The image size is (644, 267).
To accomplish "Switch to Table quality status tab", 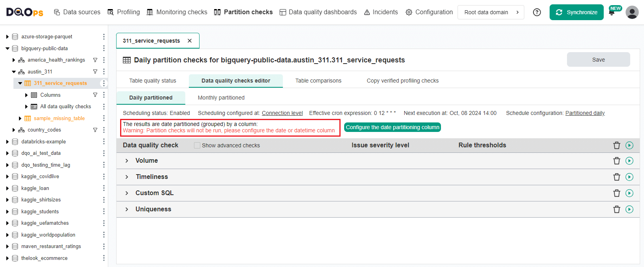I will pyautogui.click(x=153, y=81).
